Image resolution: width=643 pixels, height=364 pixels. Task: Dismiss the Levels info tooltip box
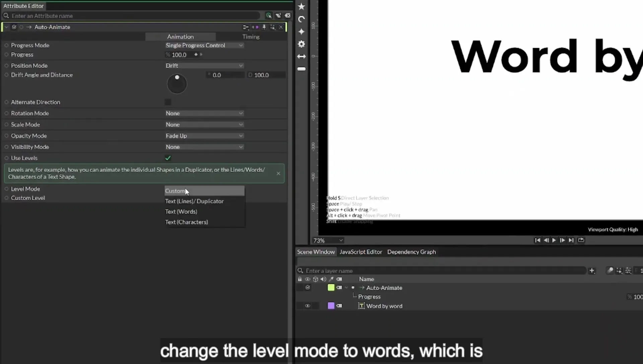click(278, 173)
